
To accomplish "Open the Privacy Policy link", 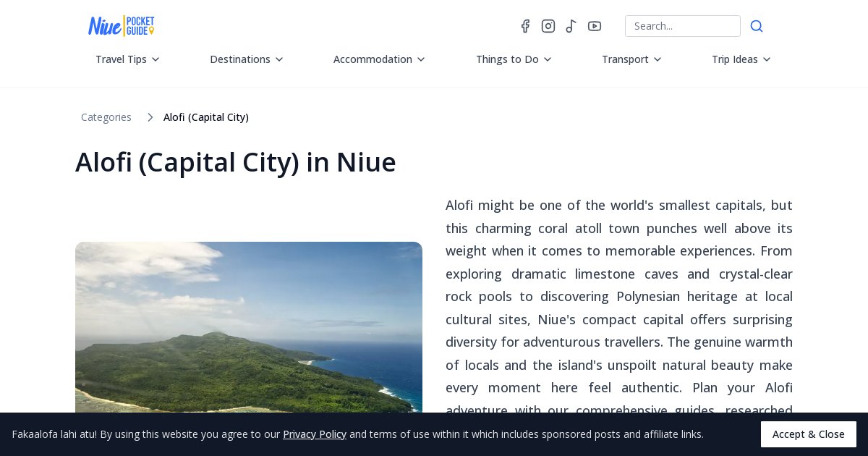I will click(315, 434).
